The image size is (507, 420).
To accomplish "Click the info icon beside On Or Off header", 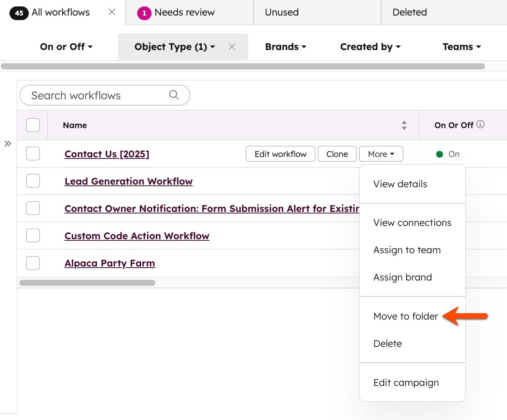I will (481, 124).
